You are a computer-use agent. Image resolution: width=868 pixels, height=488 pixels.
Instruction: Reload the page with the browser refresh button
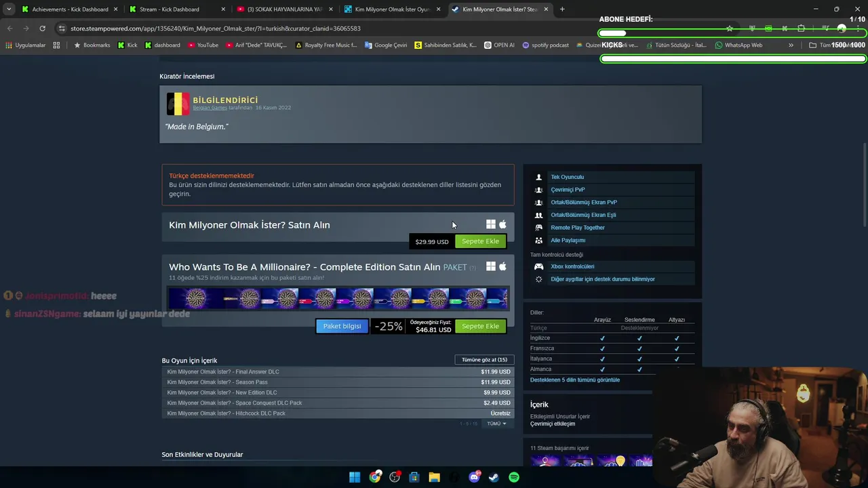42,28
